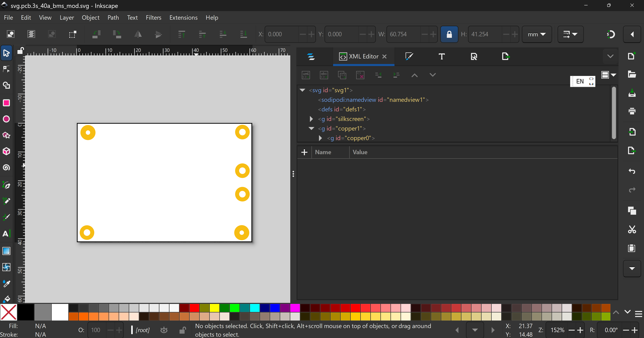Click the new XML element node icon
The image size is (644, 338).
coord(306,75)
